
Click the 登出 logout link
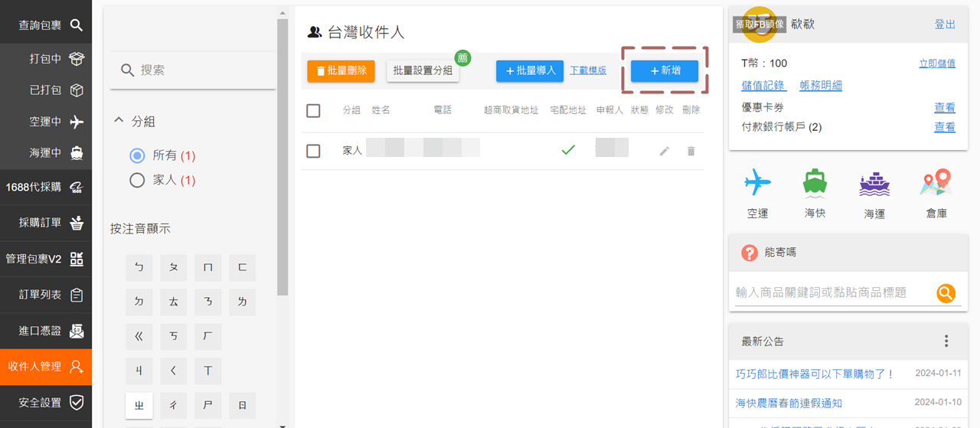(945, 25)
